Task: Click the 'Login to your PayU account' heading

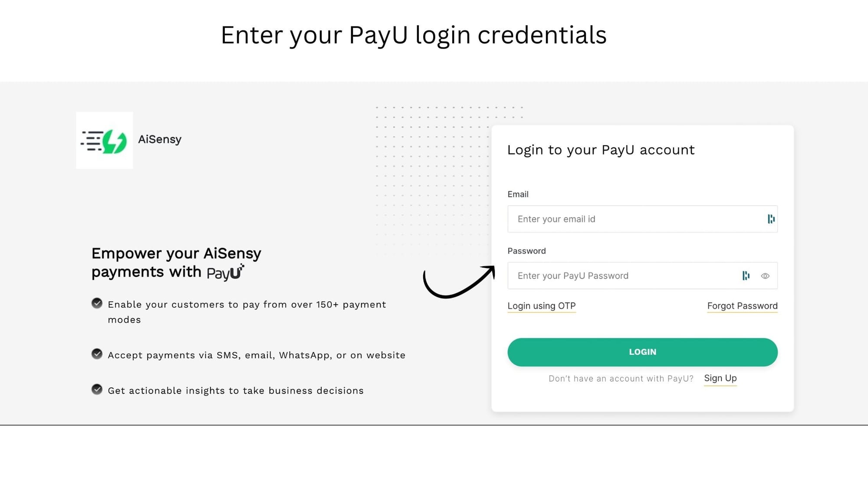Action: click(x=601, y=150)
